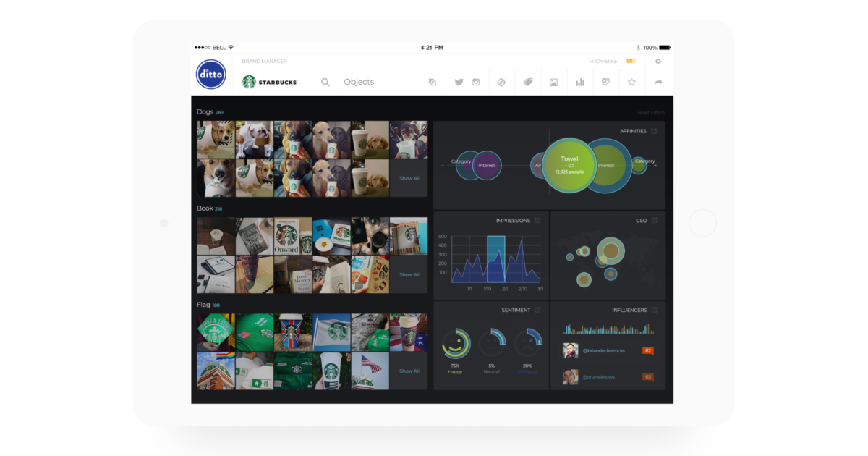
Task: Toggle the Twitter source filter
Action: click(x=458, y=82)
